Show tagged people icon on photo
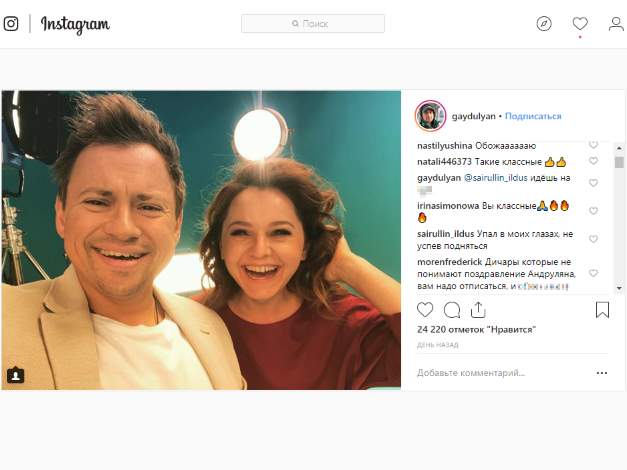The image size is (627, 470). click(15, 375)
